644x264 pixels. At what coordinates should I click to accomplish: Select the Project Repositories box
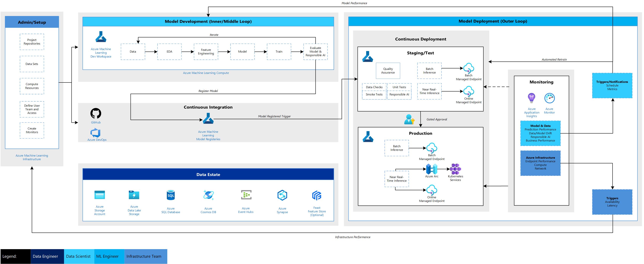coord(32,42)
